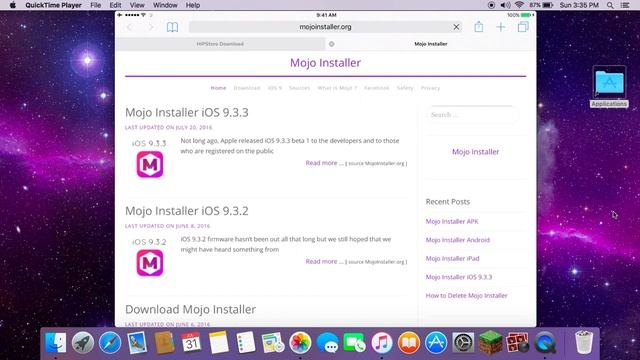Open Mojo Installer iPad recent post

pos(452,258)
